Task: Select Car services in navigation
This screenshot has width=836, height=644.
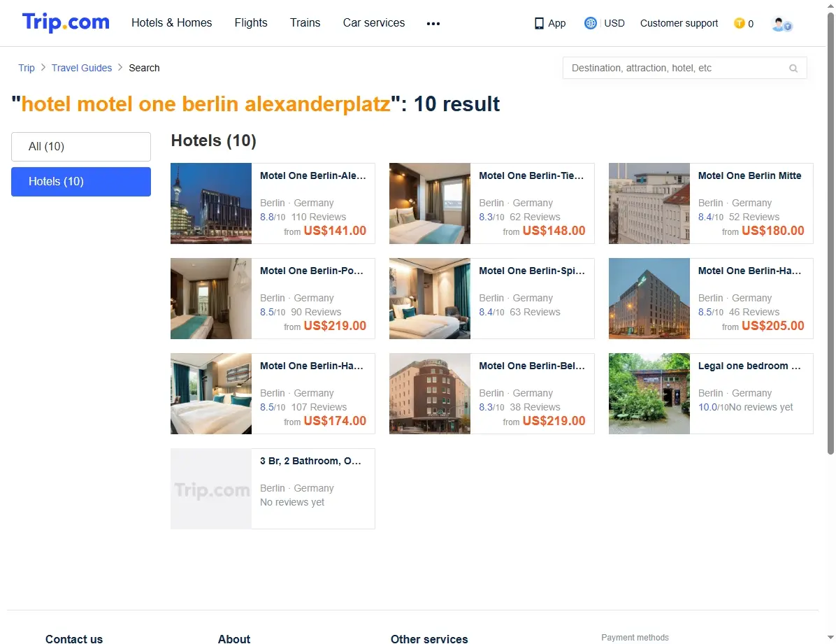Action: pyautogui.click(x=374, y=23)
